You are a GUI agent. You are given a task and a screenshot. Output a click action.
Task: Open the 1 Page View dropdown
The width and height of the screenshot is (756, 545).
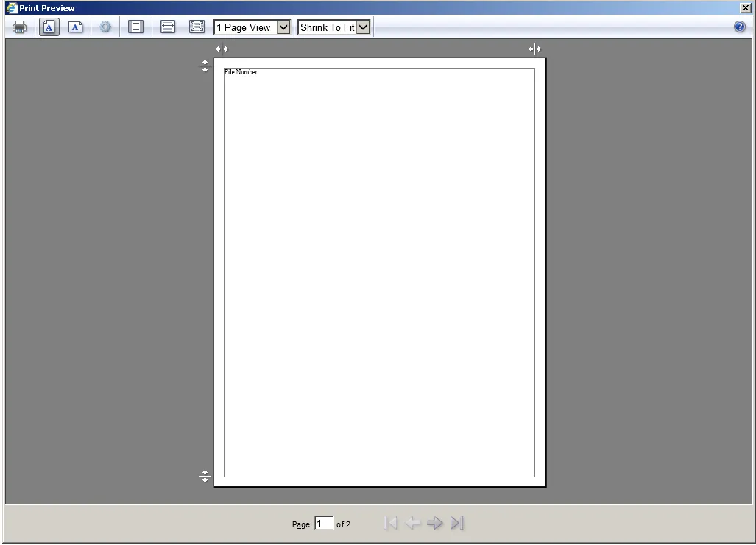point(252,27)
